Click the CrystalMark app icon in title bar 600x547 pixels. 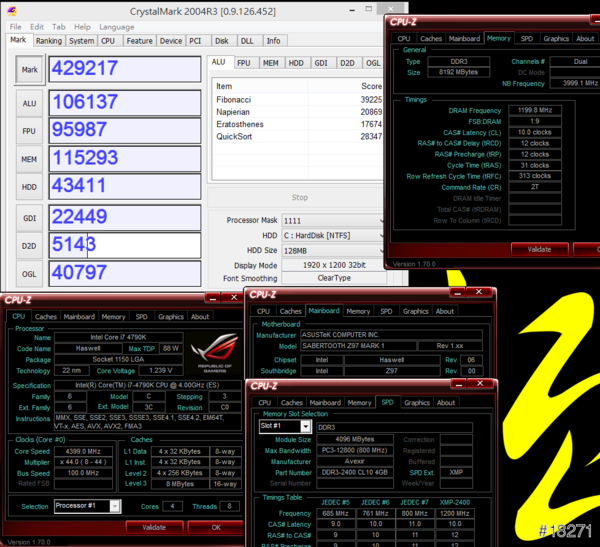tap(12, 11)
